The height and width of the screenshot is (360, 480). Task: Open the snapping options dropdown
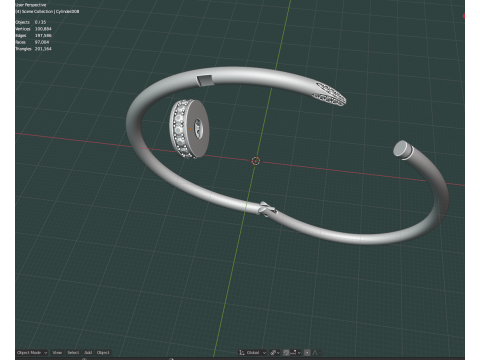[x=296, y=352]
